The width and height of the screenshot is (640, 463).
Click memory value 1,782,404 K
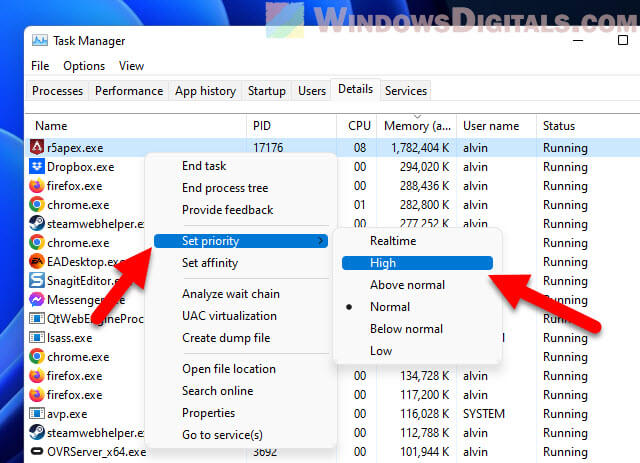[x=420, y=148]
